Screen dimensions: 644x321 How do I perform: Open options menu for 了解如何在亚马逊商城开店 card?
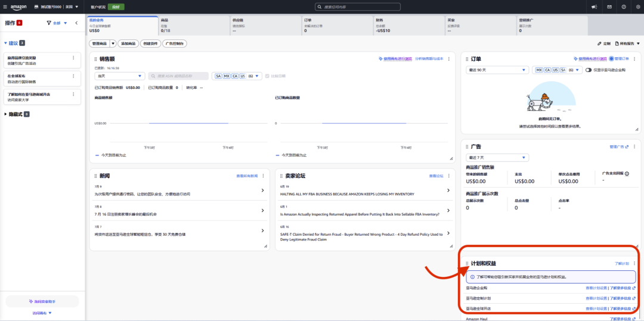click(x=73, y=94)
